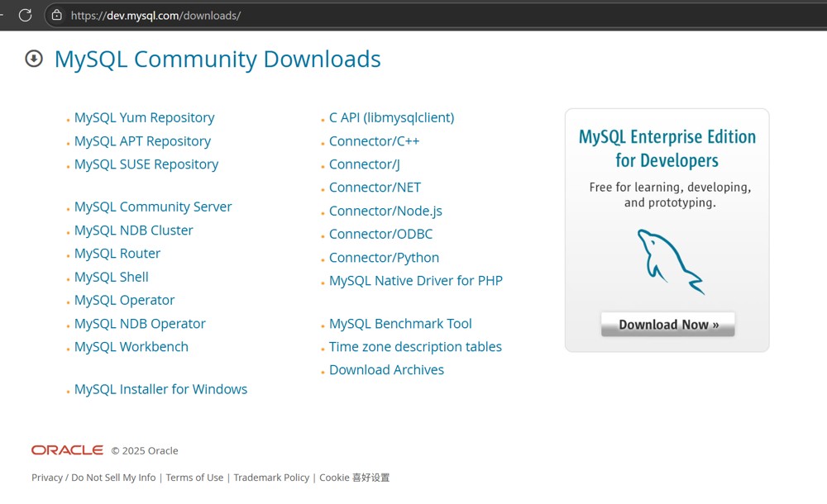Open MySQL Installer for Windows
Image resolution: width=827 pixels, height=504 pixels.
pyautogui.click(x=161, y=389)
